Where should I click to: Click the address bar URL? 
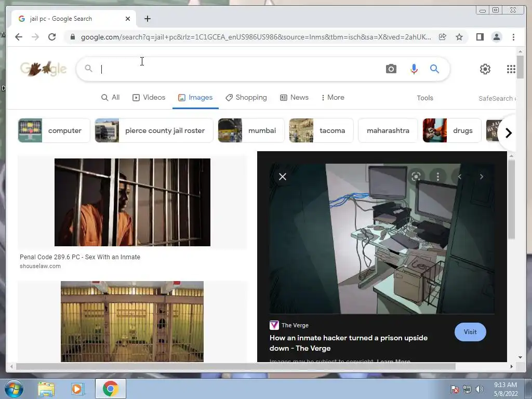[x=256, y=37]
